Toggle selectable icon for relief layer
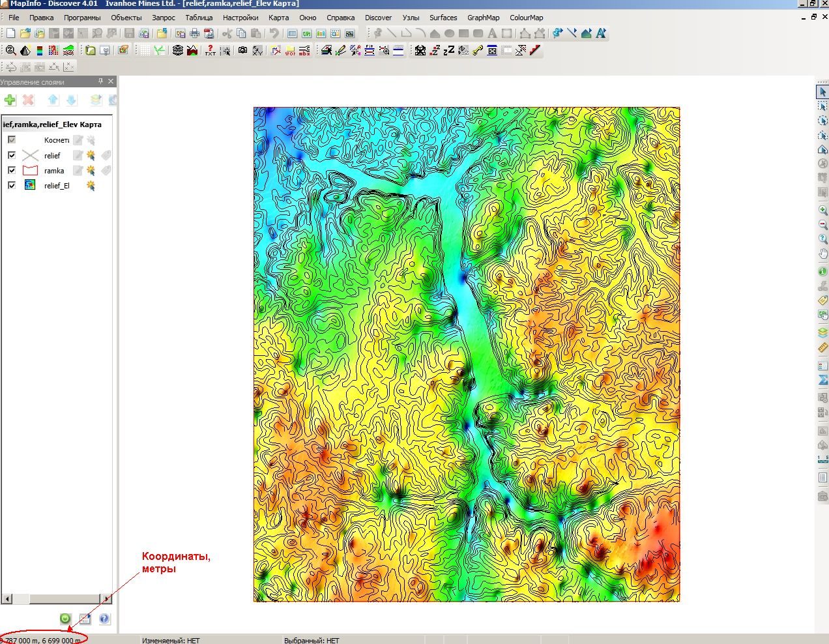829x644 pixels. coord(91,155)
